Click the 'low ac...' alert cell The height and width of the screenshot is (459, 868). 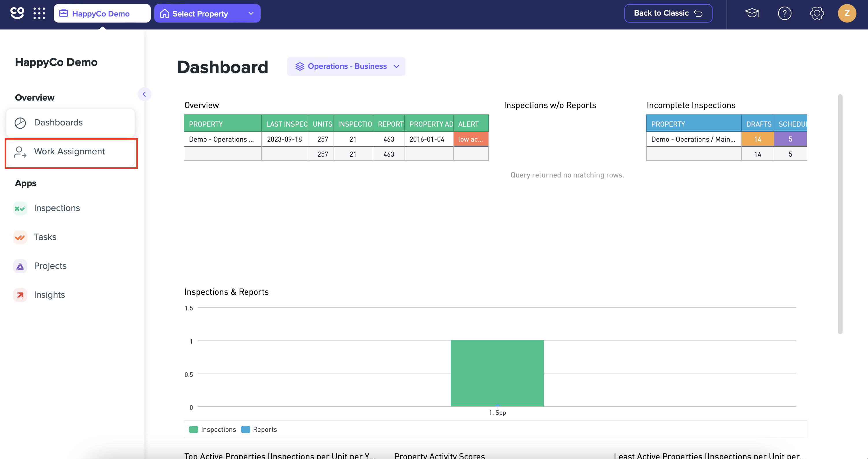point(471,139)
